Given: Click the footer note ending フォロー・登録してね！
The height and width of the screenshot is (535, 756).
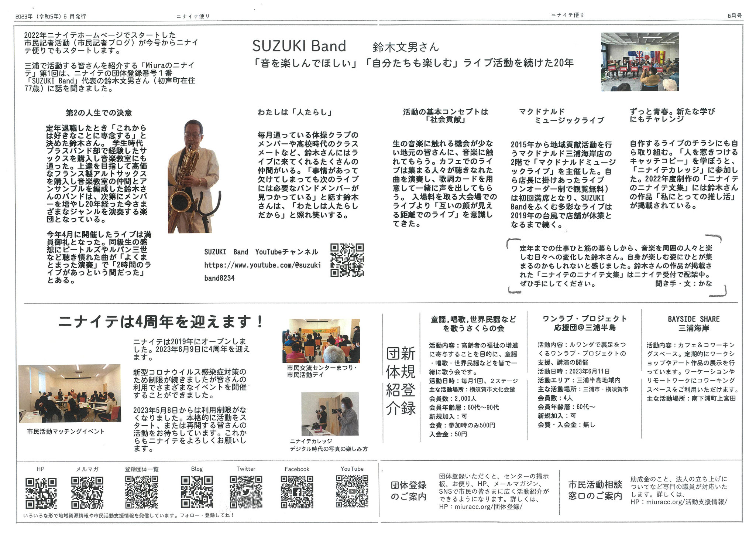Looking at the screenshot, I should pyautogui.click(x=128, y=515).
